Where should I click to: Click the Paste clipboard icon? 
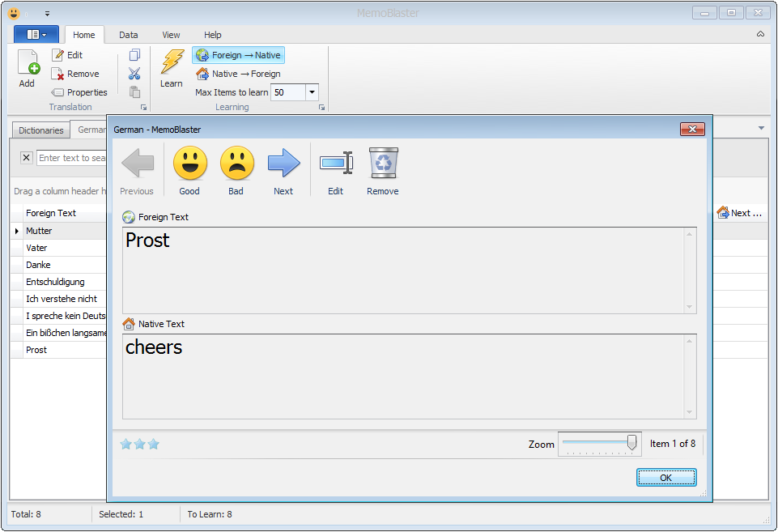[x=134, y=92]
